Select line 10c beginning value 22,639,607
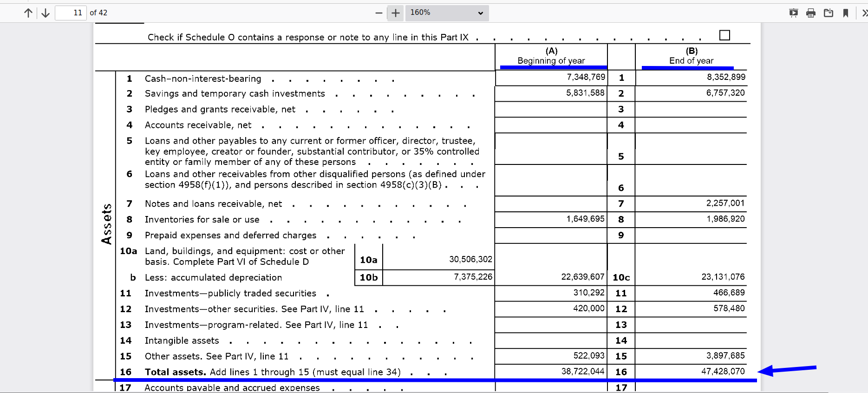 (x=583, y=277)
